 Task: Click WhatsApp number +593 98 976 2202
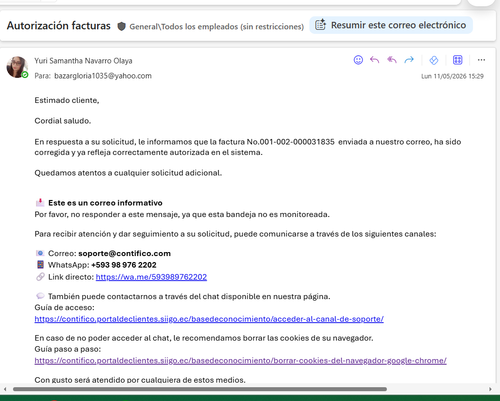124,265
